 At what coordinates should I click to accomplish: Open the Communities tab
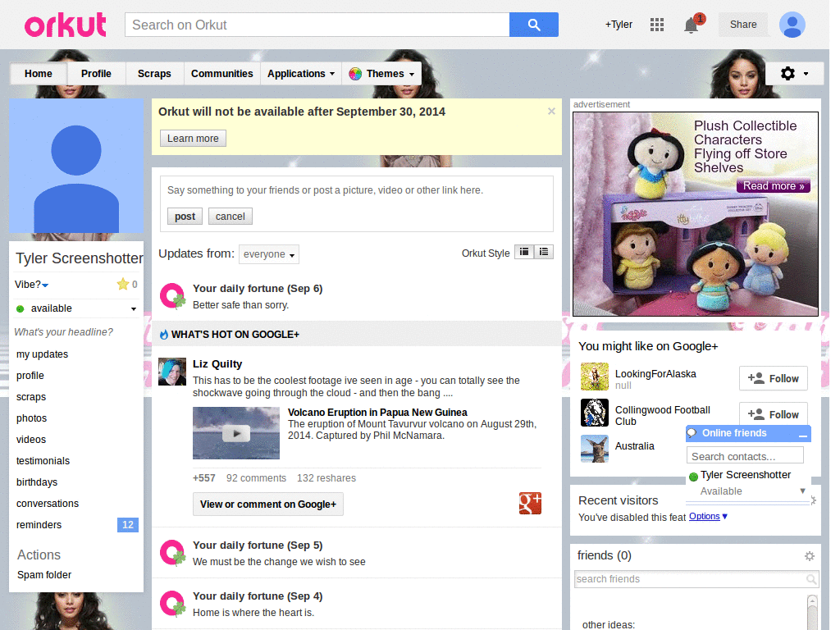(221, 74)
